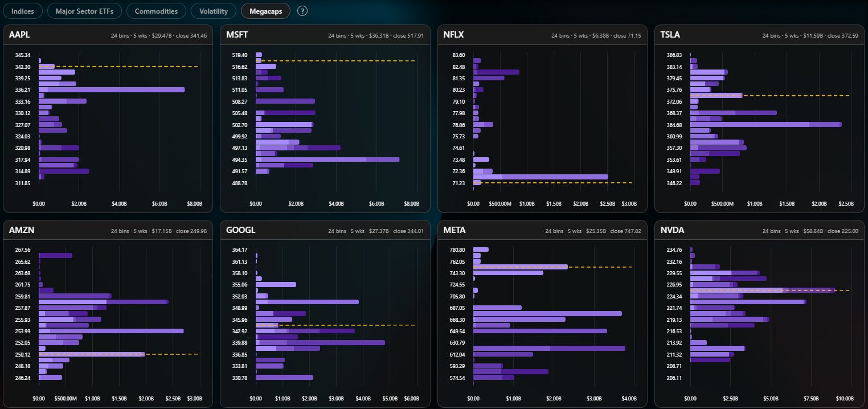The image size is (868, 409).
Task: Click the NFLX chart title
Action: click(454, 35)
